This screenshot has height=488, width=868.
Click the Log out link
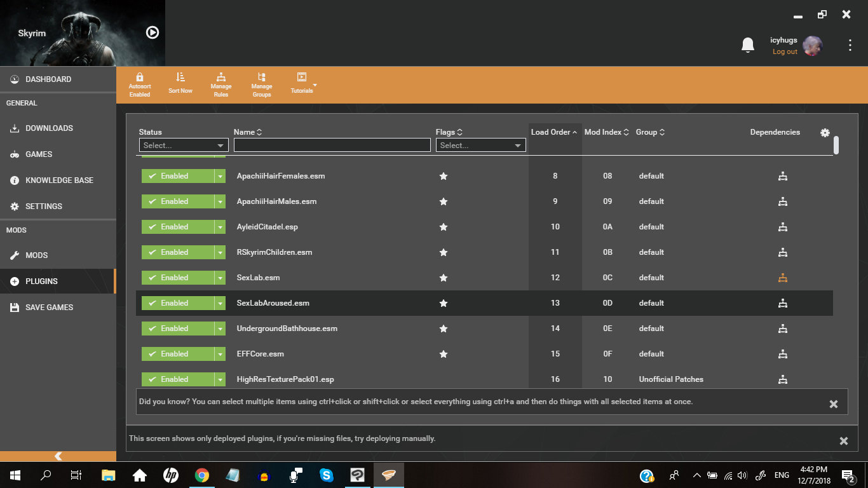click(785, 51)
